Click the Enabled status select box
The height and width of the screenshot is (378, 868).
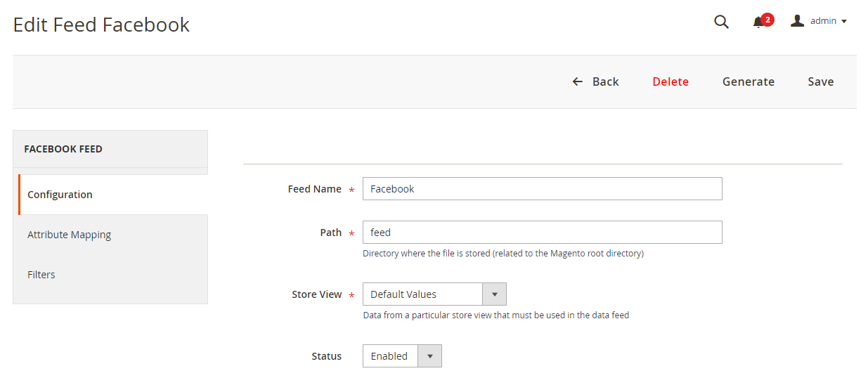pos(391,356)
